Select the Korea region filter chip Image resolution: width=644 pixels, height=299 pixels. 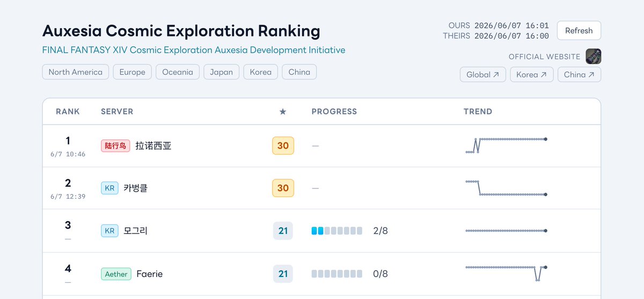[x=261, y=72]
